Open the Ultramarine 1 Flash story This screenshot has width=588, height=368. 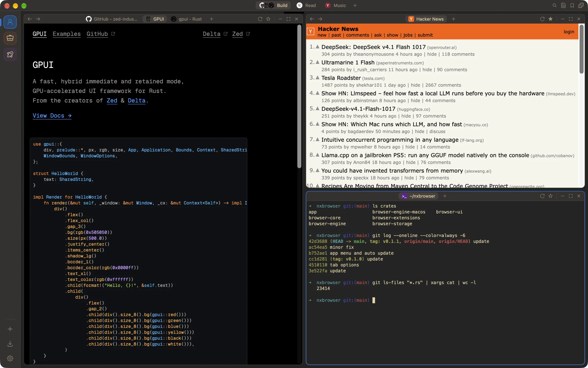(x=348, y=62)
